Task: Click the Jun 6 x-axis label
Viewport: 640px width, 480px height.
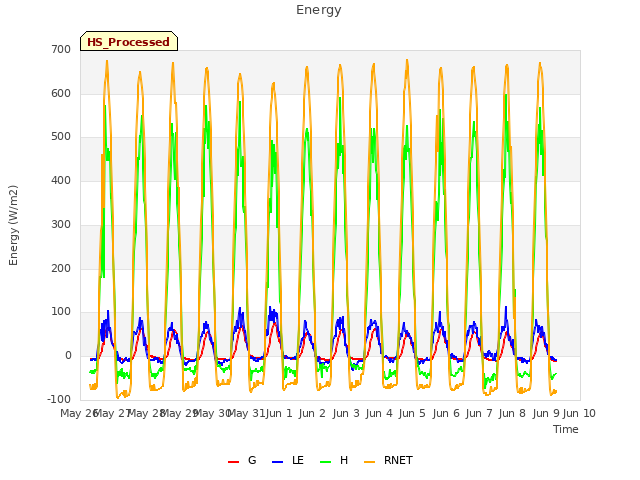Action: pyautogui.click(x=446, y=413)
